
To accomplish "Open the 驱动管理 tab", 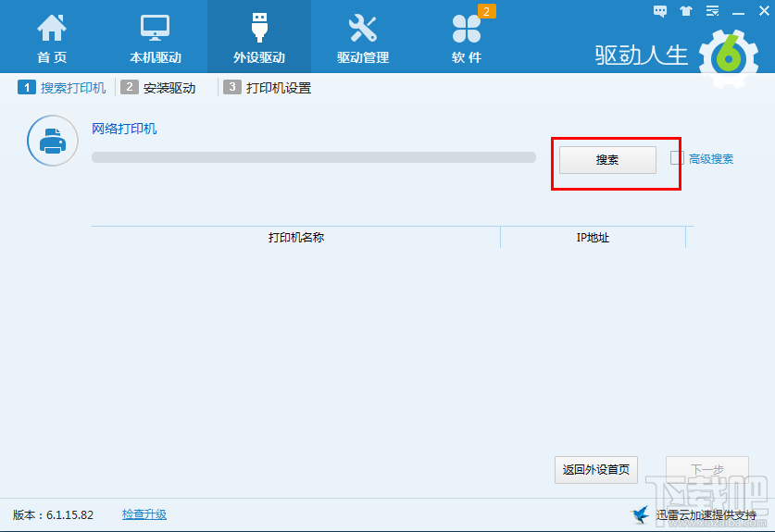I will tap(363, 37).
